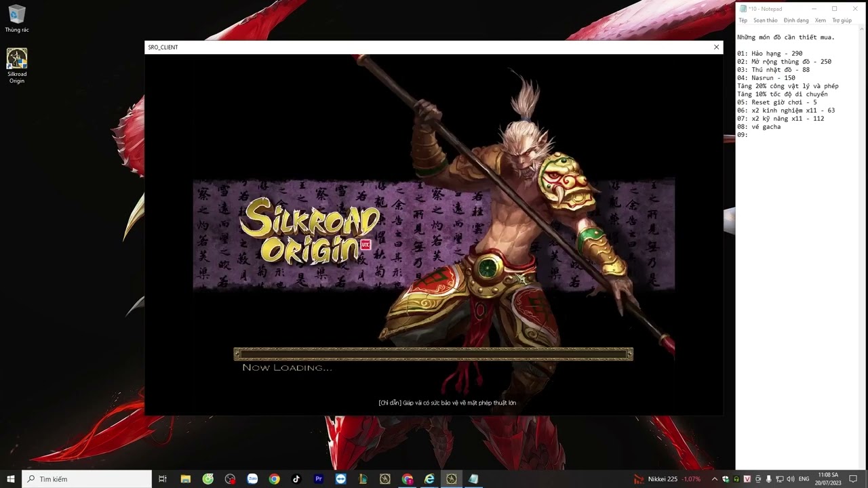Open the Silkroad Origin desktop shortcut

click(x=17, y=66)
